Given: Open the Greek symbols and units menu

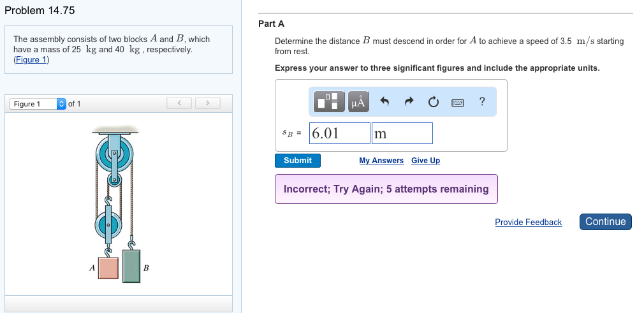Looking at the screenshot, I should (358, 101).
